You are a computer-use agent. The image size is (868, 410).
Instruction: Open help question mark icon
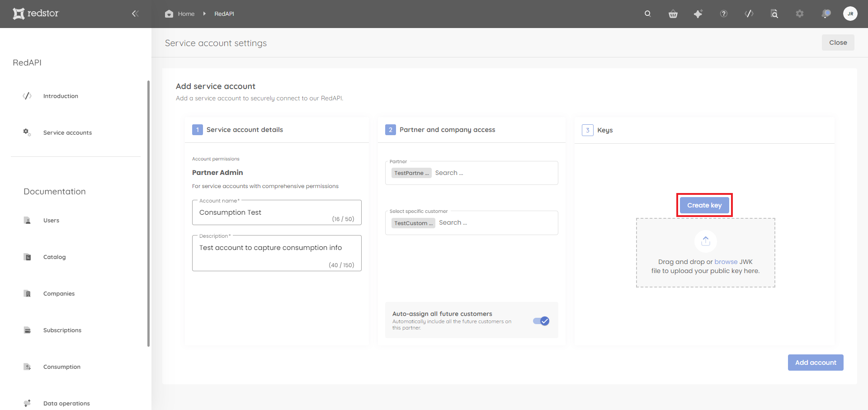pyautogui.click(x=724, y=14)
